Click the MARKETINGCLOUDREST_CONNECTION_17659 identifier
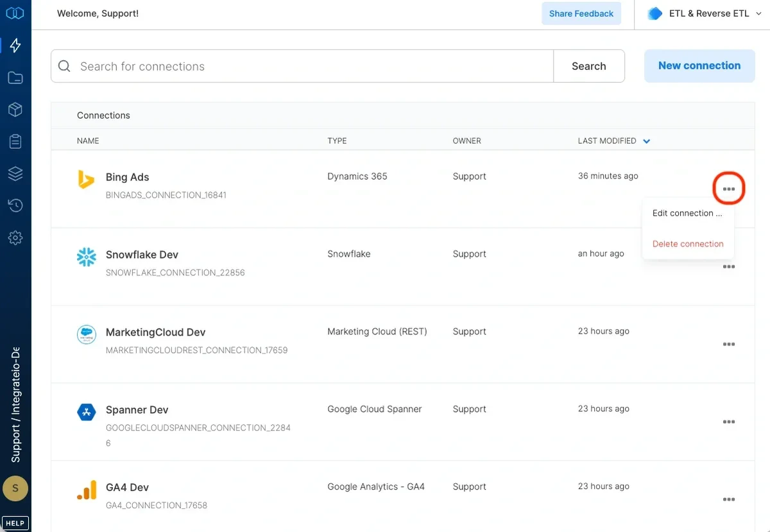770x532 pixels. click(196, 350)
